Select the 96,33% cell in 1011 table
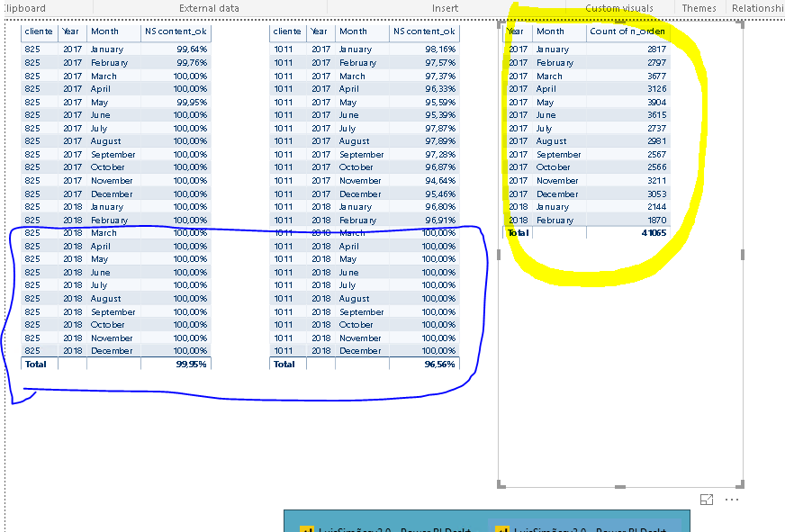This screenshot has height=532, width=785. click(440, 88)
